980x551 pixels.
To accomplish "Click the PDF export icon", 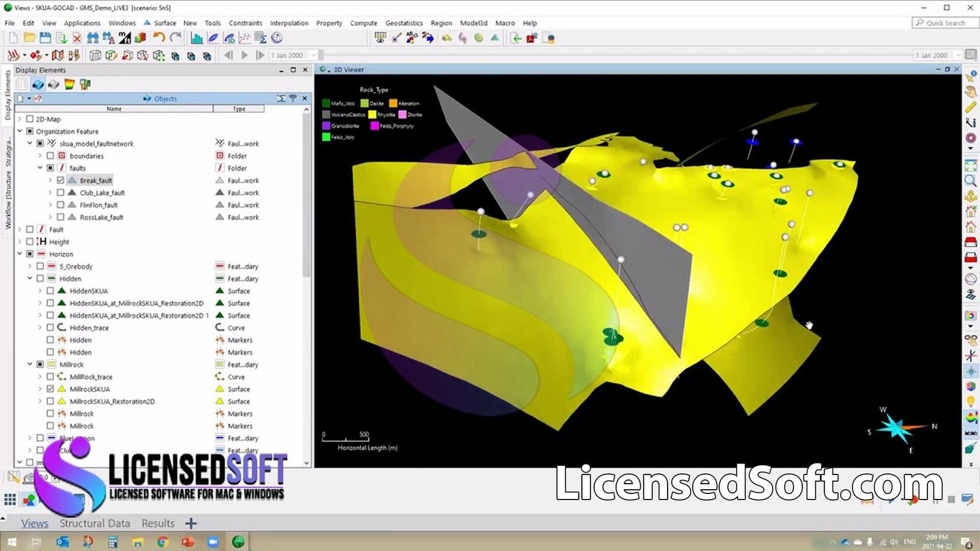I will (531, 38).
